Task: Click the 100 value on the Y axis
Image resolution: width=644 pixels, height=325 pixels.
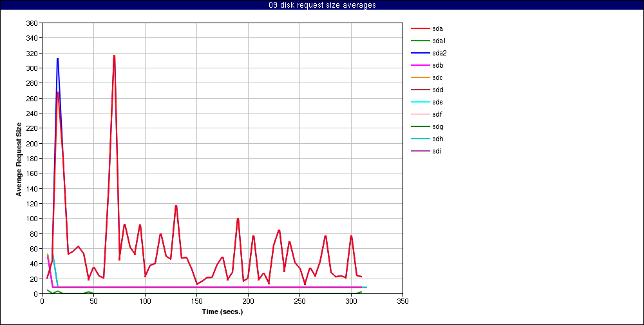Action: pos(32,219)
